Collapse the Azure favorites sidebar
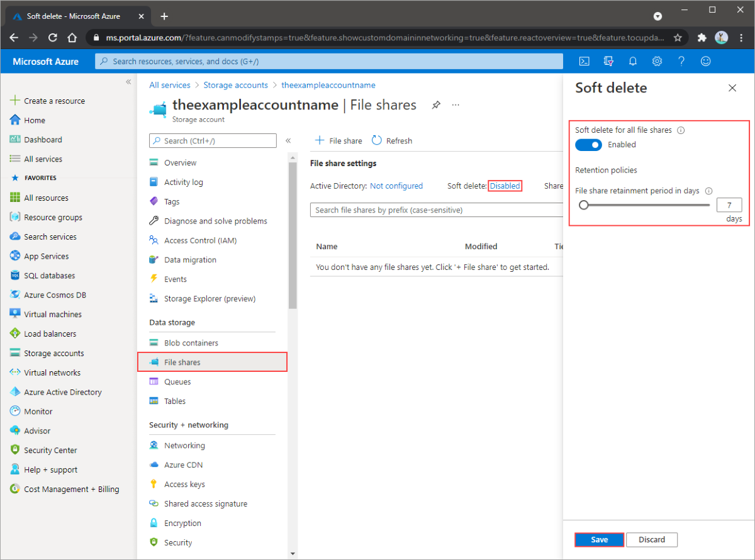The height and width of the screenshot is (560, 755). click(x=128, y=81)
